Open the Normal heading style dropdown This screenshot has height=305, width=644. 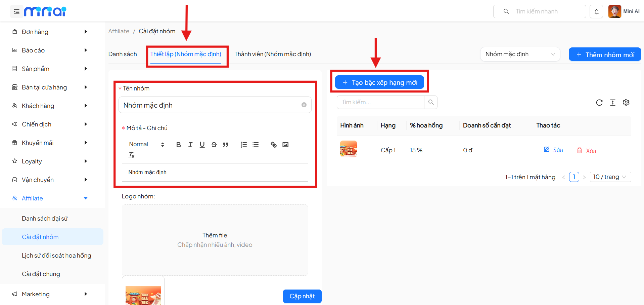[x=146, y=145]
